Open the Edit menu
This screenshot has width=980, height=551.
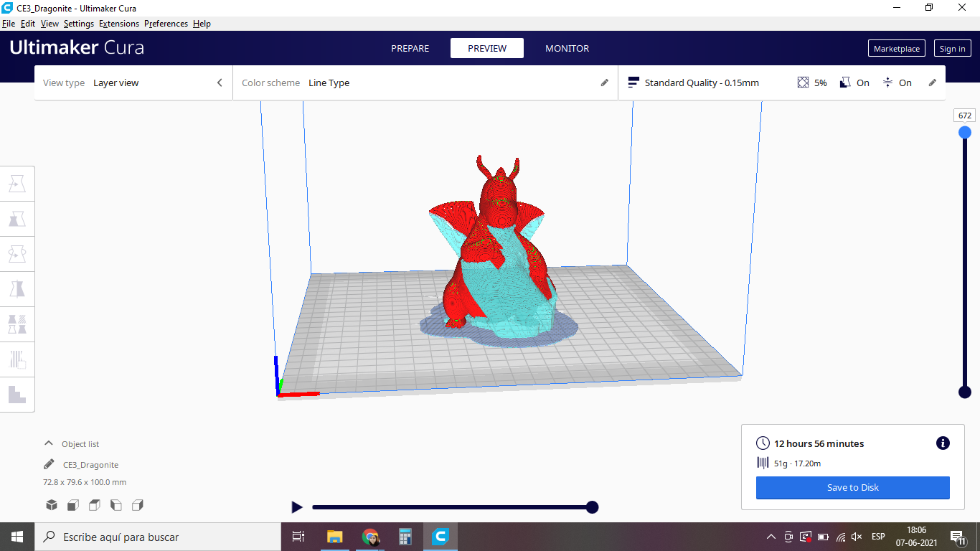[28, 24]
